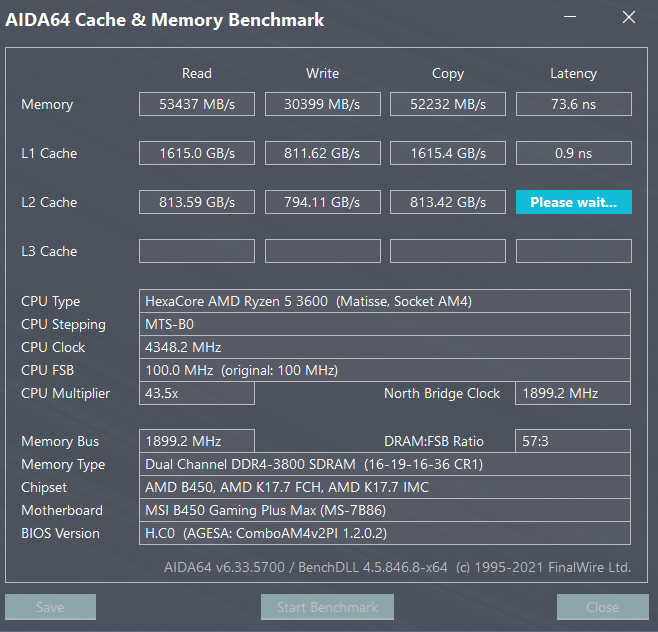Click the CPU Type label

[50, 302]
